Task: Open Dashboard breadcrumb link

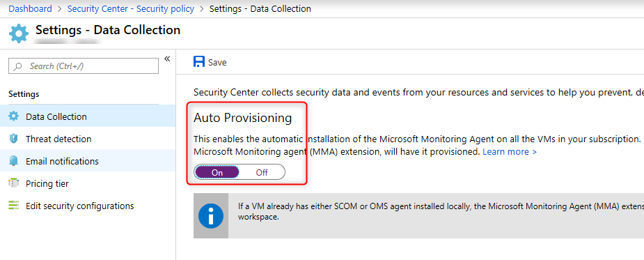Action: [31, 8]
